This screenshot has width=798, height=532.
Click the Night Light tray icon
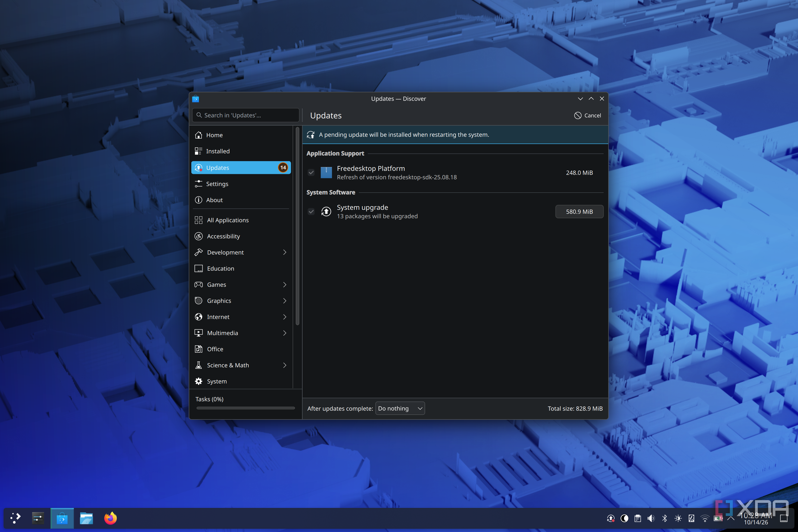pos(624,518)
